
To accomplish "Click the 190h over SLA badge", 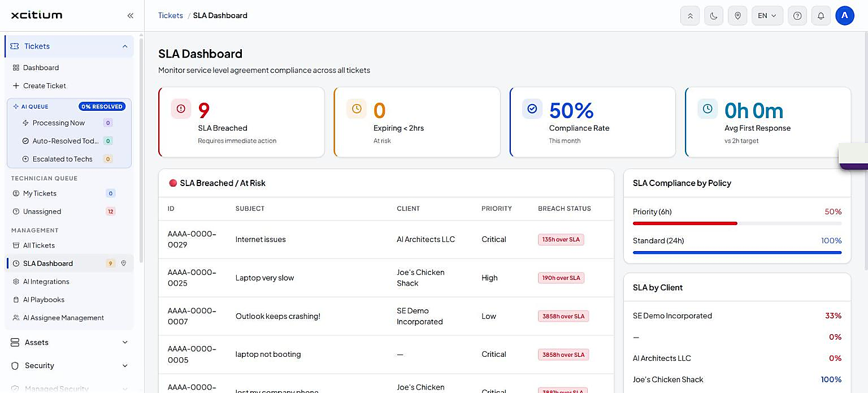I will [561, 278].
